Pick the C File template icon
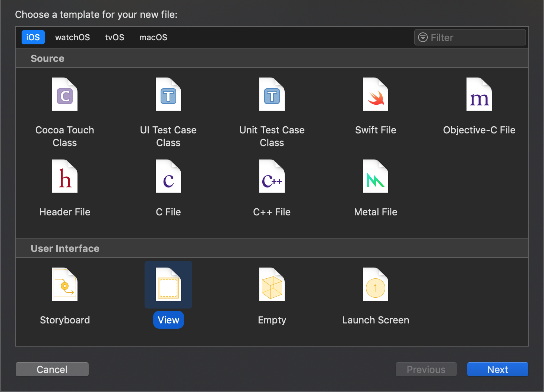544x392 pixels. [168, 176]
